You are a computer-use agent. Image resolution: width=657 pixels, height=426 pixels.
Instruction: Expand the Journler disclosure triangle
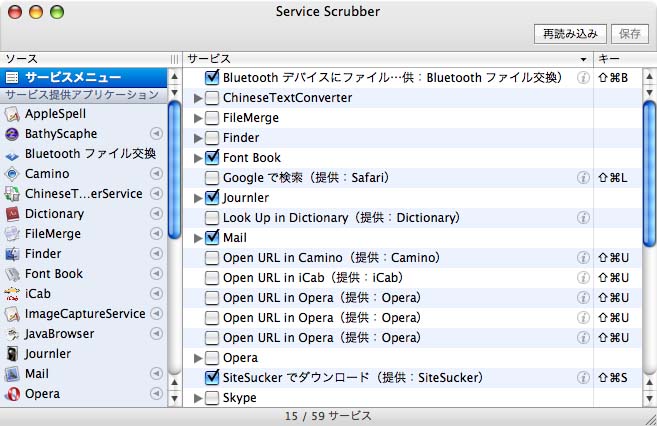click(198, 198)
